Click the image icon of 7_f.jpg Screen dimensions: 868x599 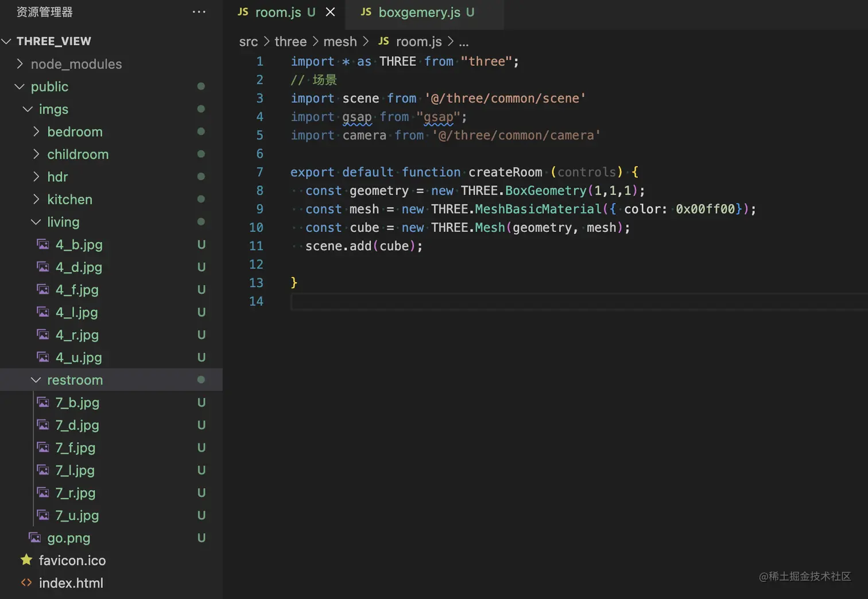pos(43,448)
